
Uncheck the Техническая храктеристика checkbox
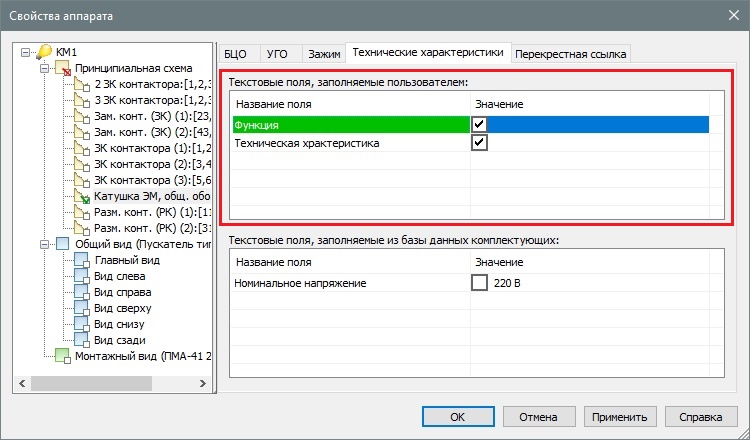pyautogui.click(x=480, y=144)
